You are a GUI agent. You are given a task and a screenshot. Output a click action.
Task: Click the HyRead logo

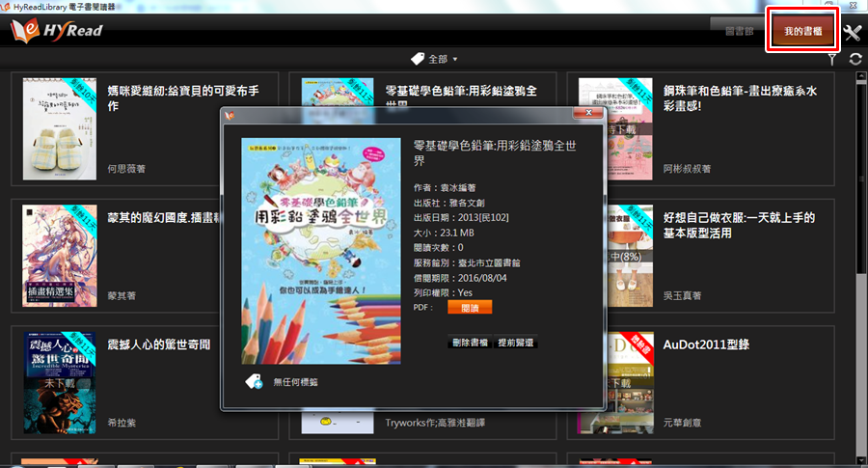coord(56,31)
